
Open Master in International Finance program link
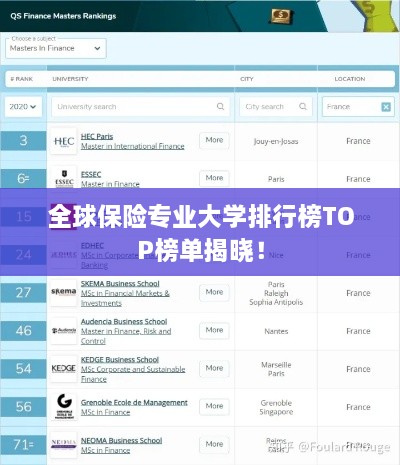133,146
